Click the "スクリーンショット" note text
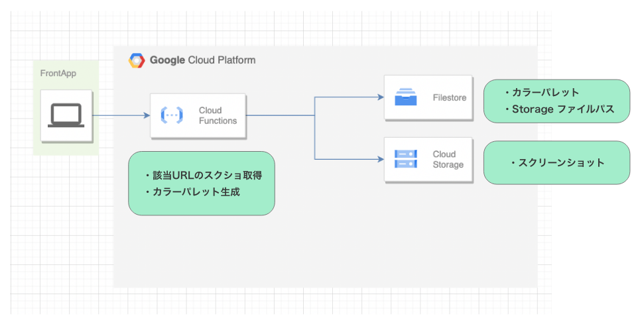Viewport: 644px width, 330px height. (558, 162)
